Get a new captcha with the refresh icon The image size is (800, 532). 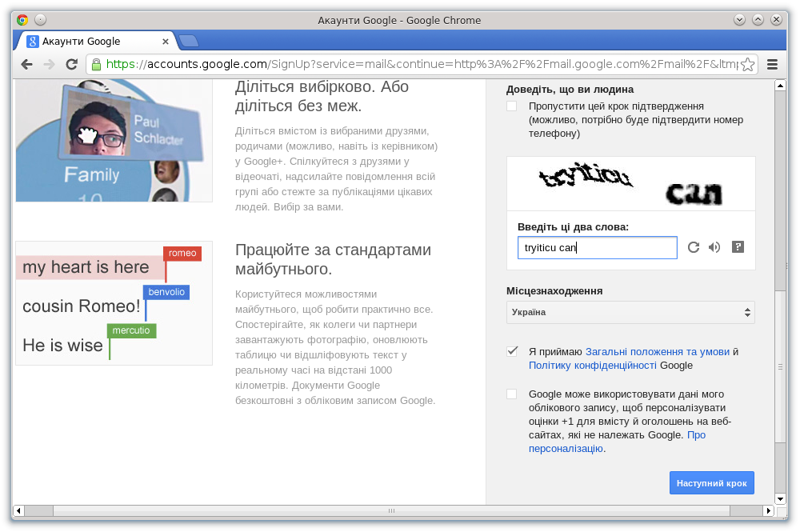coord(694,247)
